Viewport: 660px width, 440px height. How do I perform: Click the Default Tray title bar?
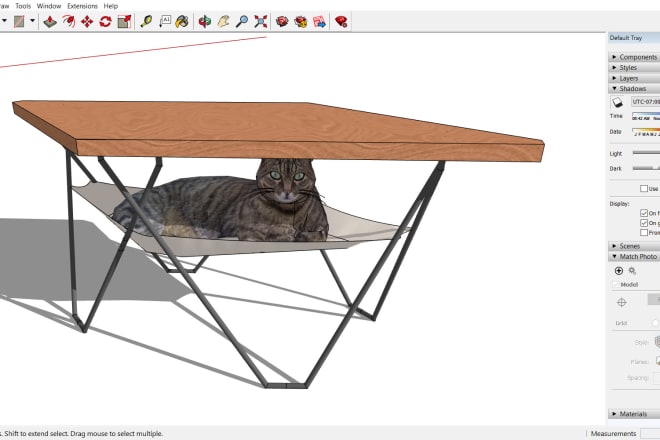click(x=634, y=38)
